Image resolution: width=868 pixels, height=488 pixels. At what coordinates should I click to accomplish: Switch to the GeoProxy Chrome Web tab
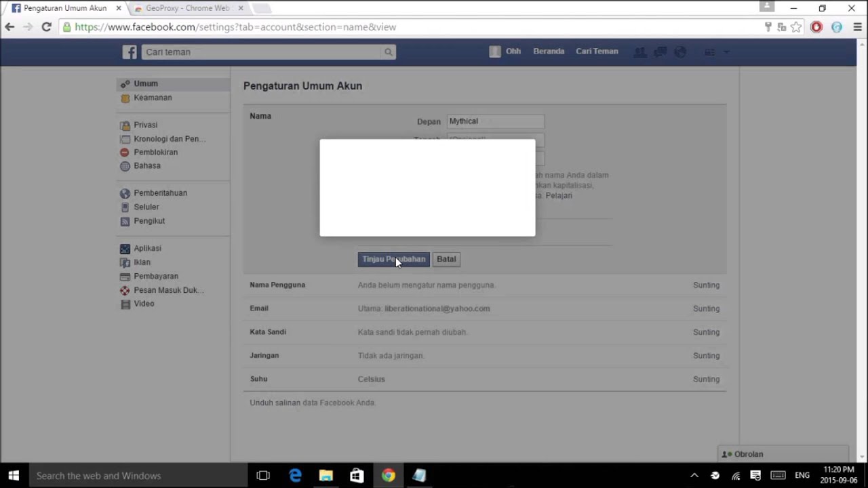point(188,8)
